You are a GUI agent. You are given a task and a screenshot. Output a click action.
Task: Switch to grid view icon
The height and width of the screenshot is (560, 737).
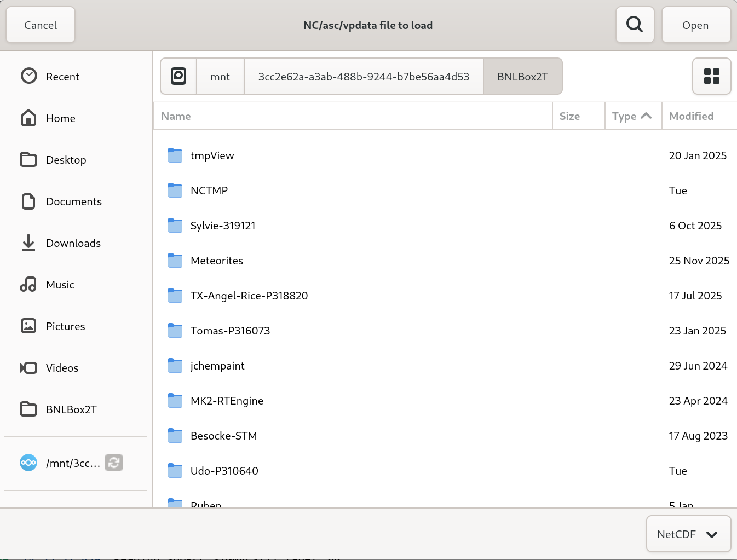pyautogui.click(x=711, y=76)
